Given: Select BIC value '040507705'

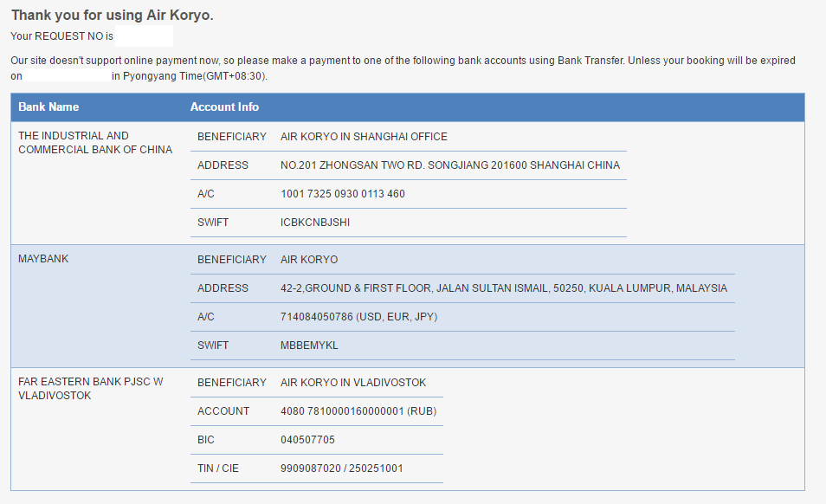Looking at the screenshot, I should pyautogui.click(x=307, y=440).
